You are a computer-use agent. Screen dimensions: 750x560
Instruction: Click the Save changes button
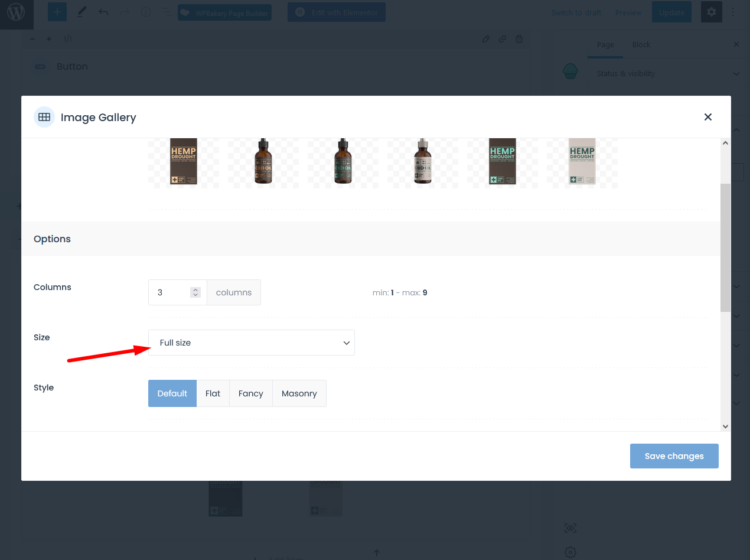674,456
